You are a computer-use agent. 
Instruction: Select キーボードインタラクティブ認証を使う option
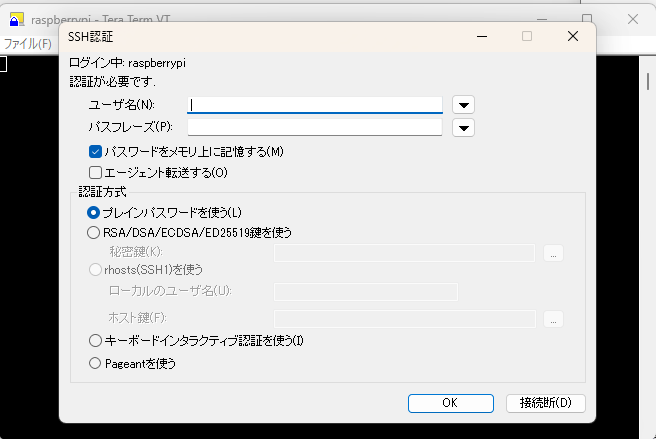95,341
